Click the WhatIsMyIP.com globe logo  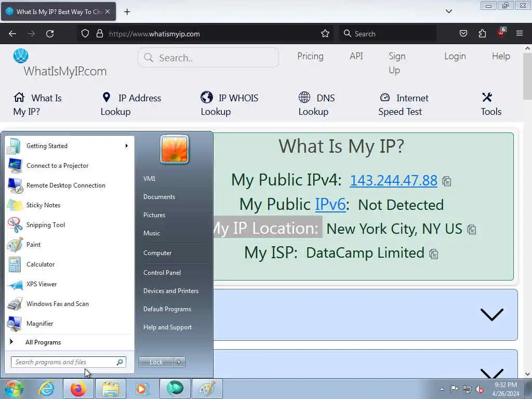click(21, 56)
